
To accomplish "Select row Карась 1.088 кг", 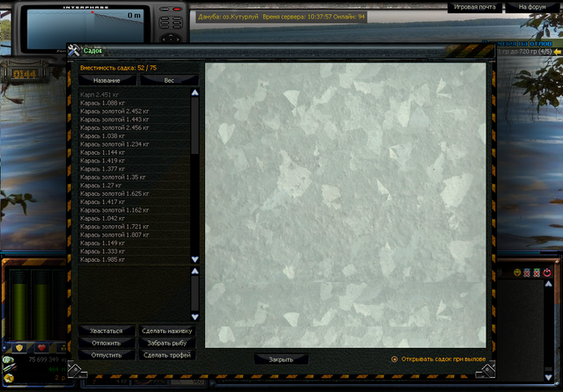I will pyautogui.click(x=135, y=103).
